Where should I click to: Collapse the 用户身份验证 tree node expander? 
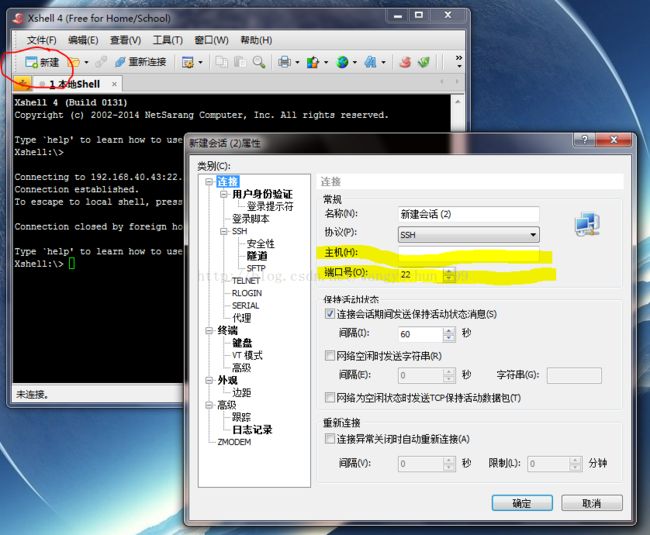224,194
